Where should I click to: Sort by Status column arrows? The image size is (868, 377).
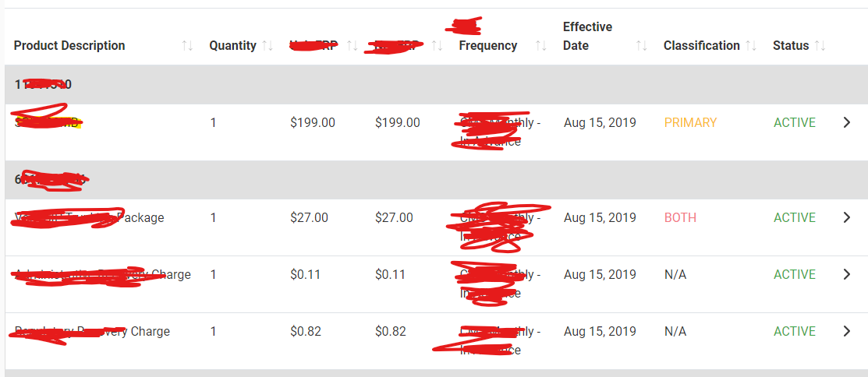(820, 46)
